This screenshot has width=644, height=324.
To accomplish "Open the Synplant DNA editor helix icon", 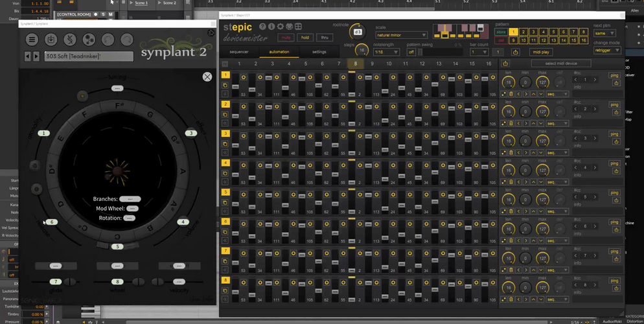I will coord(70,40).
